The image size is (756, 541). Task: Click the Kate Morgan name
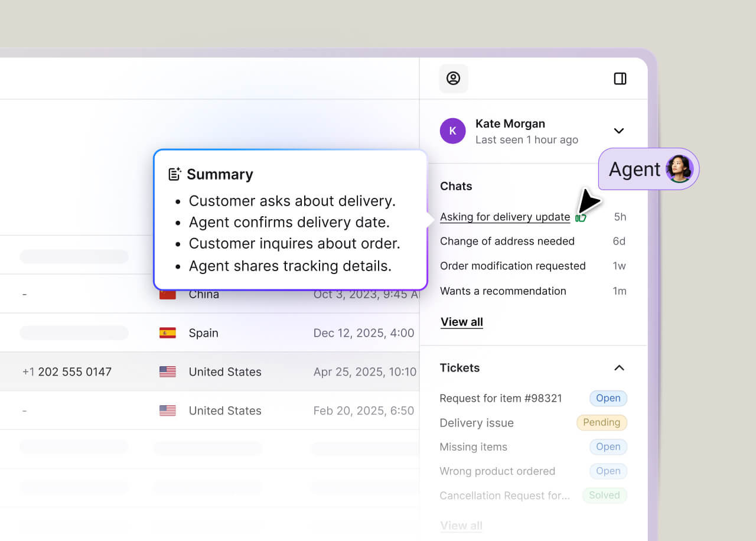(510, 123)
